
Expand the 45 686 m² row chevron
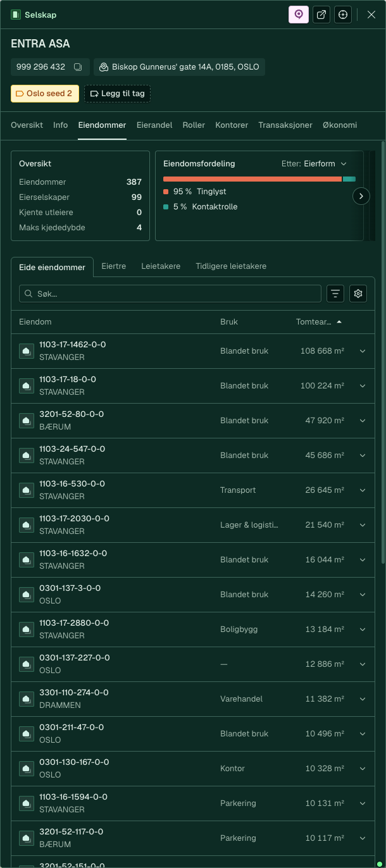point(363,456)
